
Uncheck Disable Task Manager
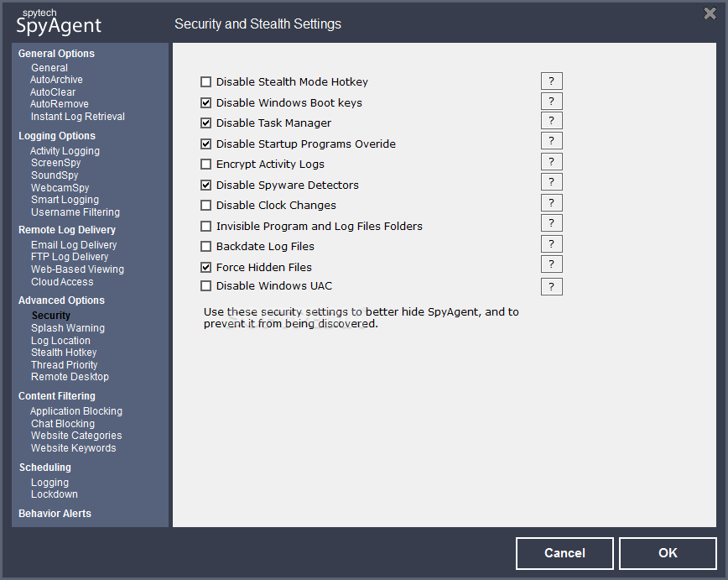(x=205, y=123)
